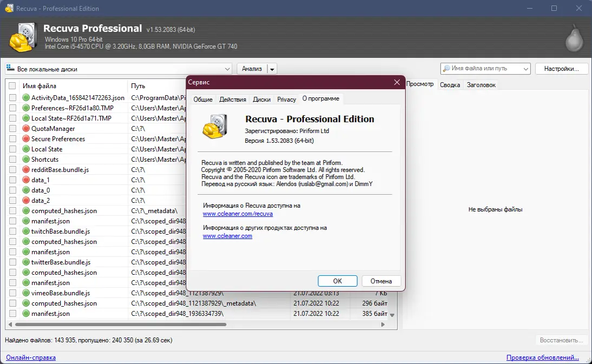Check the box for Secure Preferences

[x=12, y=139]
